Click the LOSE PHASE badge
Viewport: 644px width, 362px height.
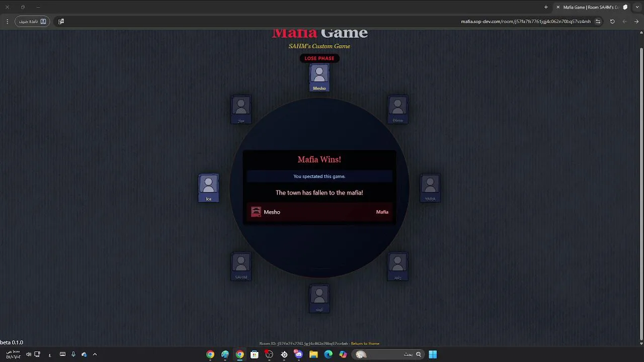(x=319, y=58)
